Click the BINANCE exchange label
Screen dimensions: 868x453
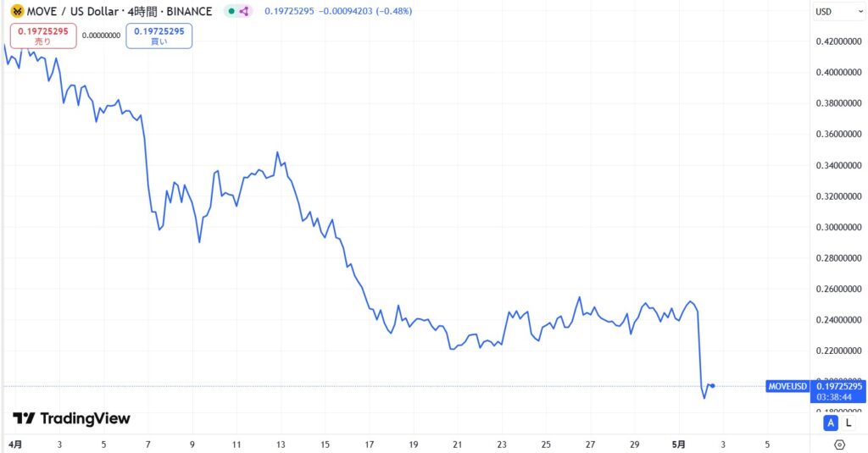tap(189, 11)
